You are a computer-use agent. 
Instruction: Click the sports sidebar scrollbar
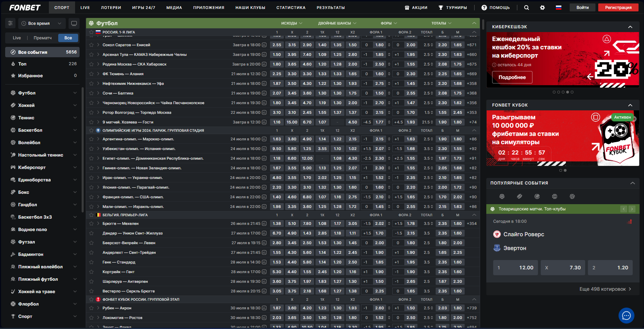(x=83, y=150)
